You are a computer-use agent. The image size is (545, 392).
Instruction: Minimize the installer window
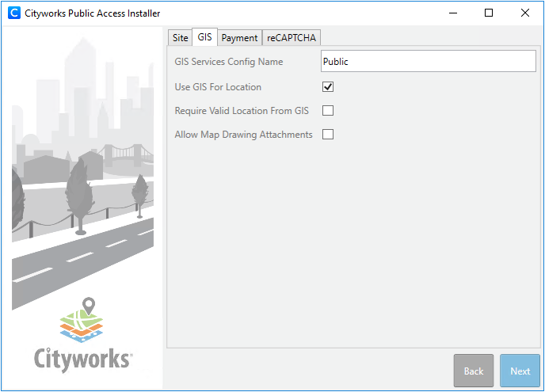[x=452, y=13]
